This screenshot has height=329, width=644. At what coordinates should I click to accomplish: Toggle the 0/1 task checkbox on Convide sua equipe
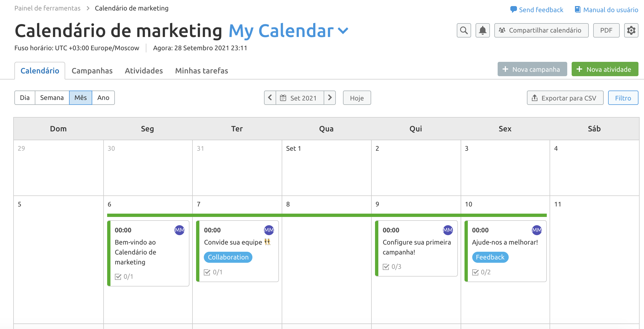tap(207, 272)
